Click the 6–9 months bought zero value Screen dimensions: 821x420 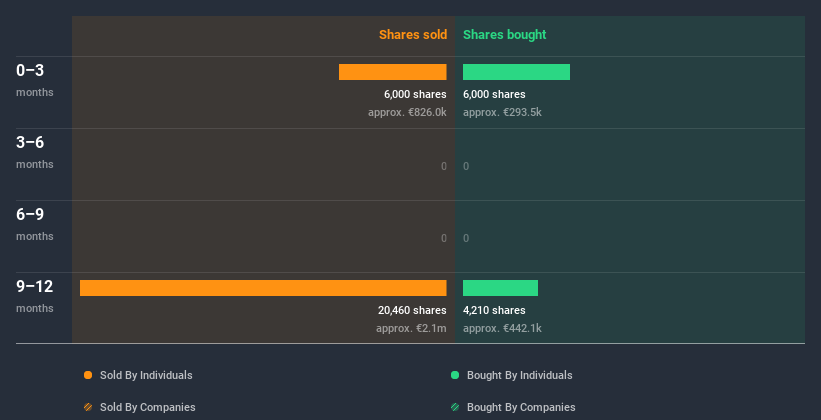tap(466, 238)
